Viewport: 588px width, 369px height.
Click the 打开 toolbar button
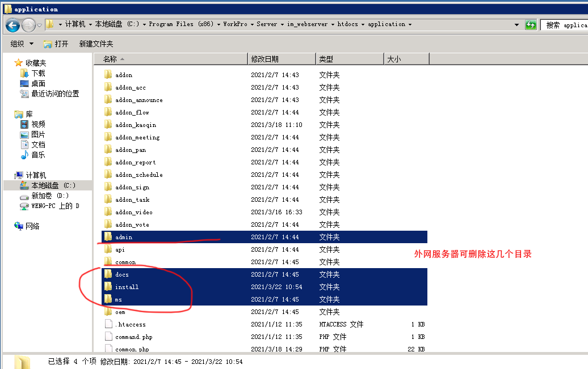point(56,44)
